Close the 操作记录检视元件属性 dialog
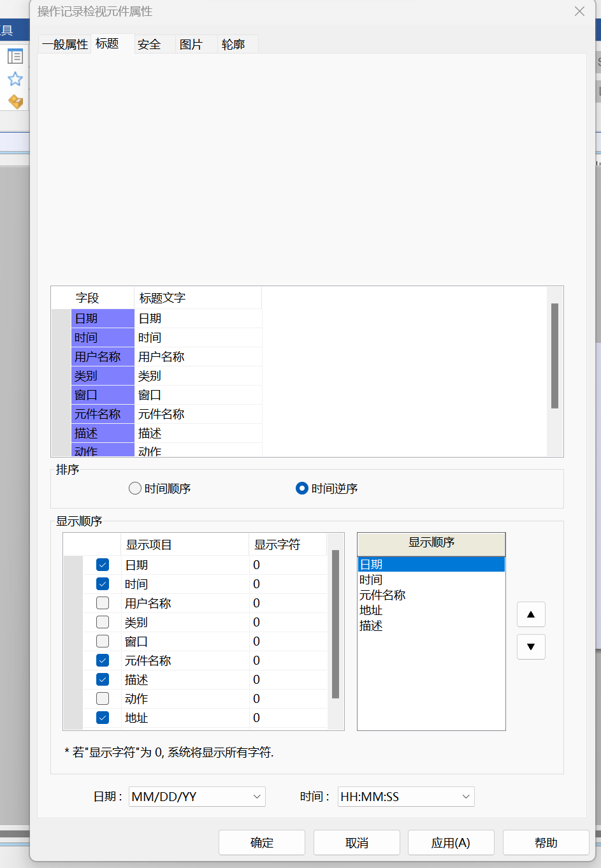This screenshot has width=601, height=868. coord(579,11)
